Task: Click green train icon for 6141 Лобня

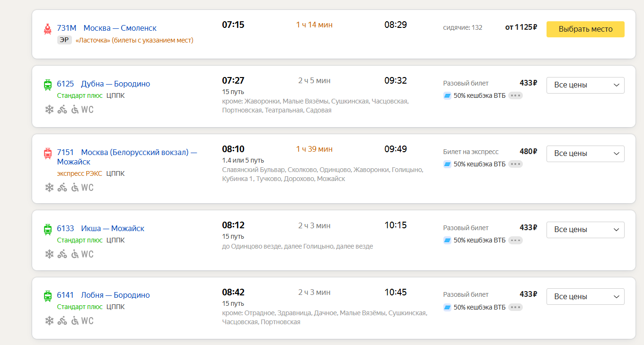Action: (x=48, y=296)
